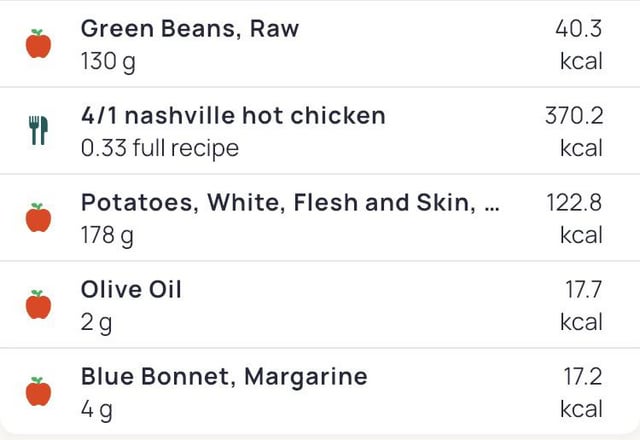Click the 40.3 kcal value
640x440 pixels.
click(x=579, y=45)
